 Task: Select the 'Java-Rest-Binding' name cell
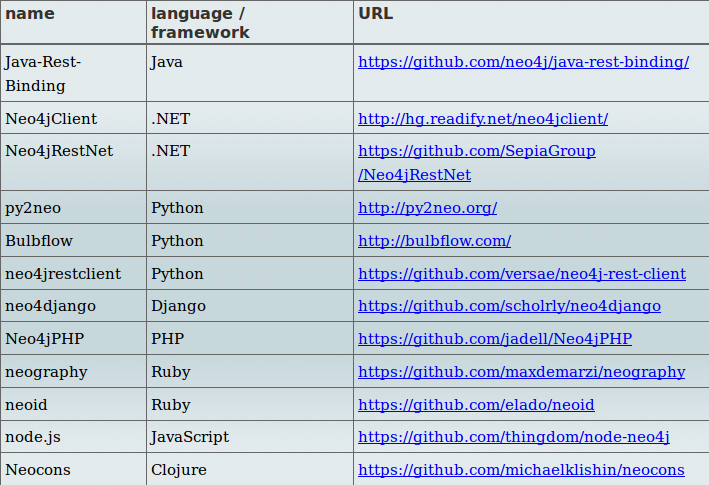click(74, 73)
